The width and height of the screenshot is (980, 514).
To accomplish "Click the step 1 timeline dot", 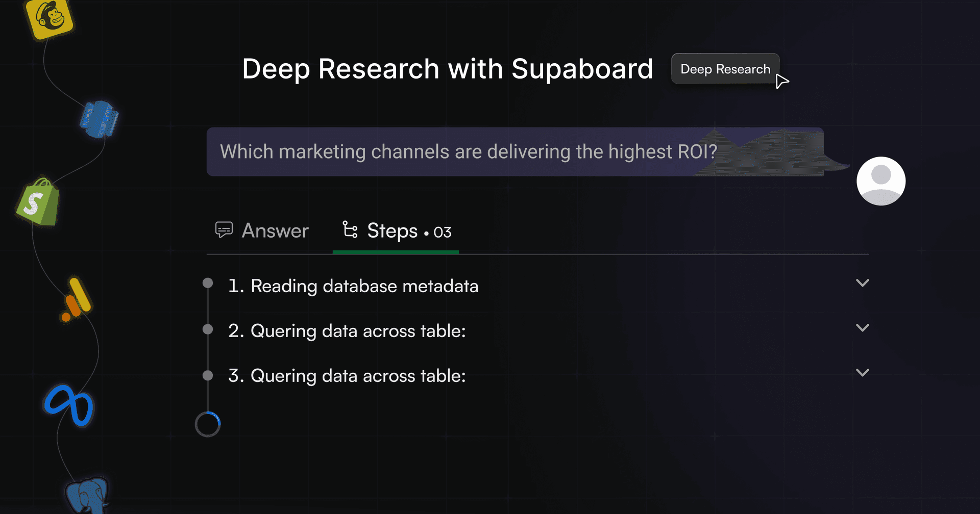I will [x=208, y=283].
